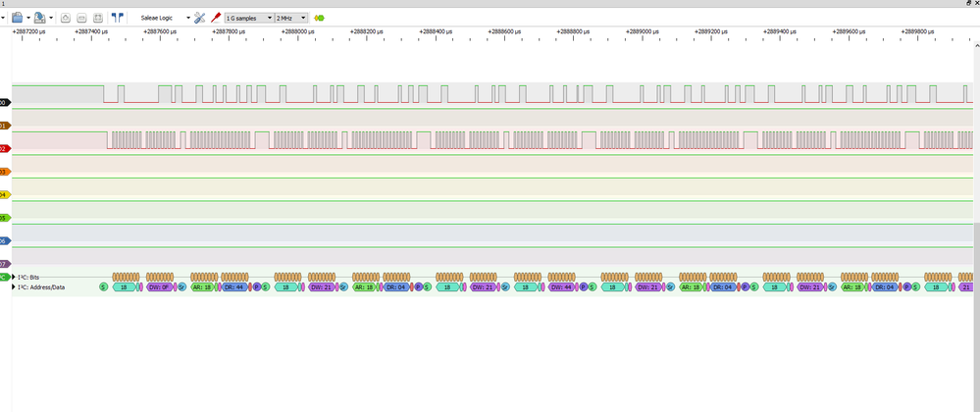Click ruler mark +2887600 µs

point(159,31)
